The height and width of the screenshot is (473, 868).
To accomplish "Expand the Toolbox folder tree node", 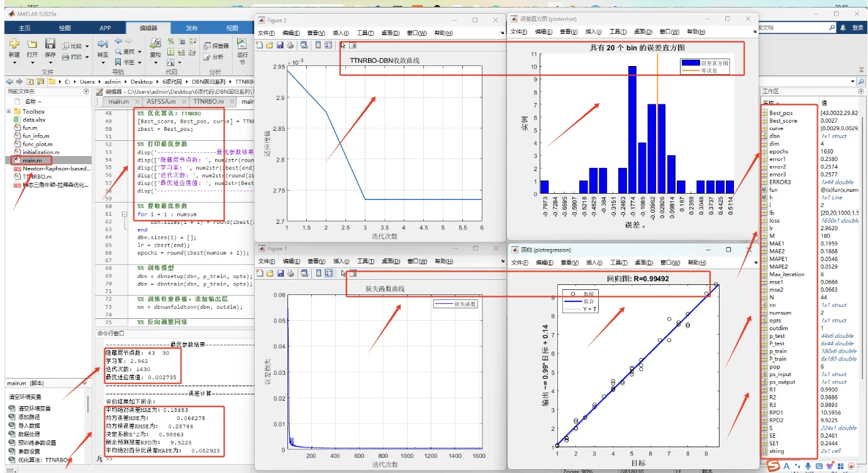I will pos(9,111).
